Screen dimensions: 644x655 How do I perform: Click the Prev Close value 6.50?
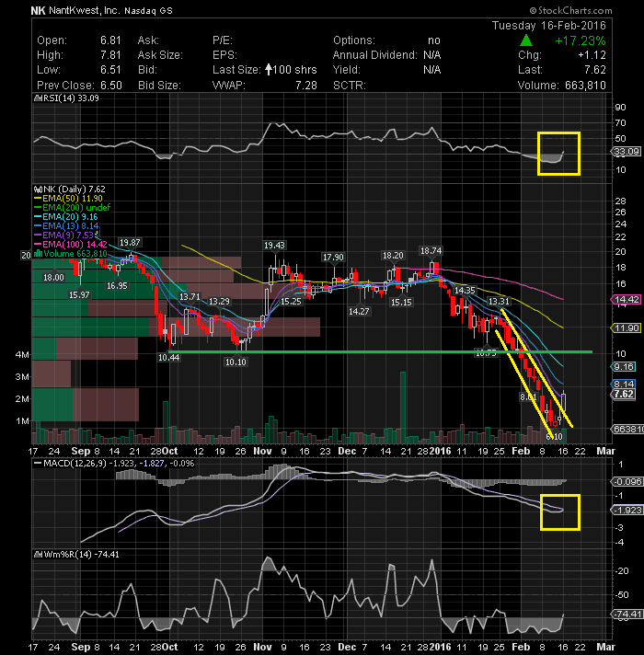pos(111,86)
